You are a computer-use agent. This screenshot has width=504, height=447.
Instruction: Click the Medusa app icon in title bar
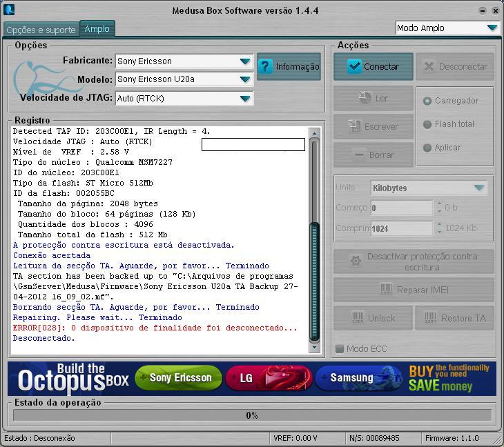pyautogui.click(x=9, y=10)
